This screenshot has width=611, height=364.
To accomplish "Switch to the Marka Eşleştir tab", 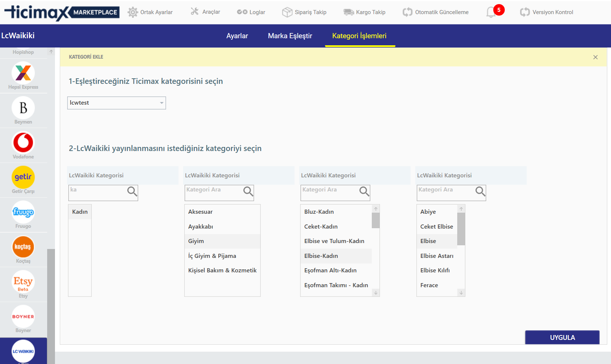I will [290, 36].
